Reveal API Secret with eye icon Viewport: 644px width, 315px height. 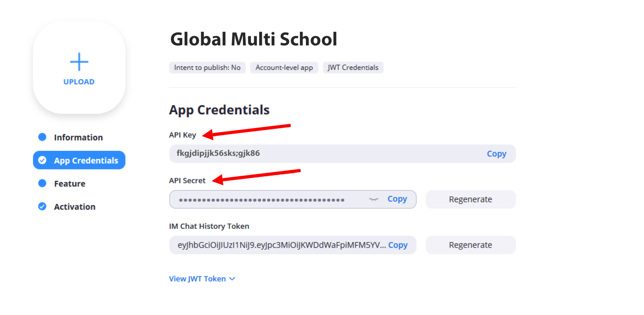[x=374, y=199]
